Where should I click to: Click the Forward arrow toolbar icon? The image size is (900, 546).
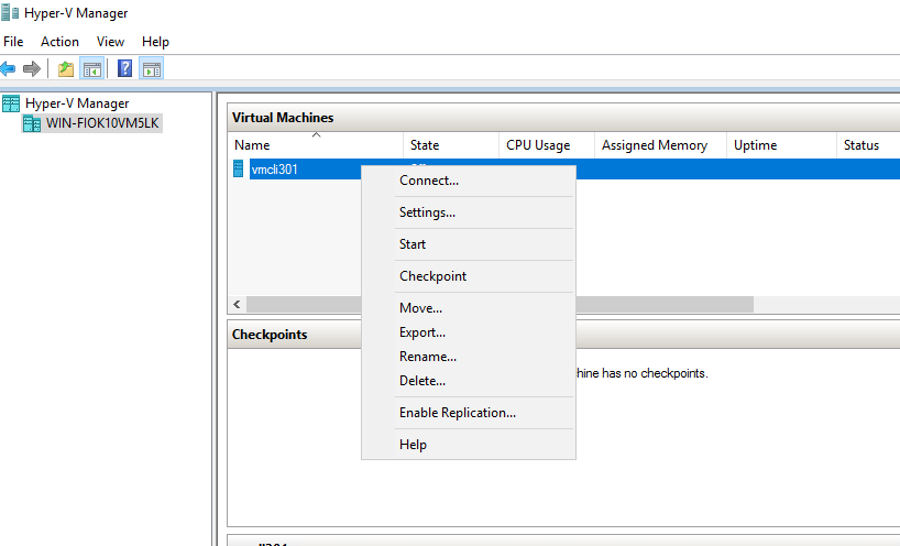click(x=32, y=69)
